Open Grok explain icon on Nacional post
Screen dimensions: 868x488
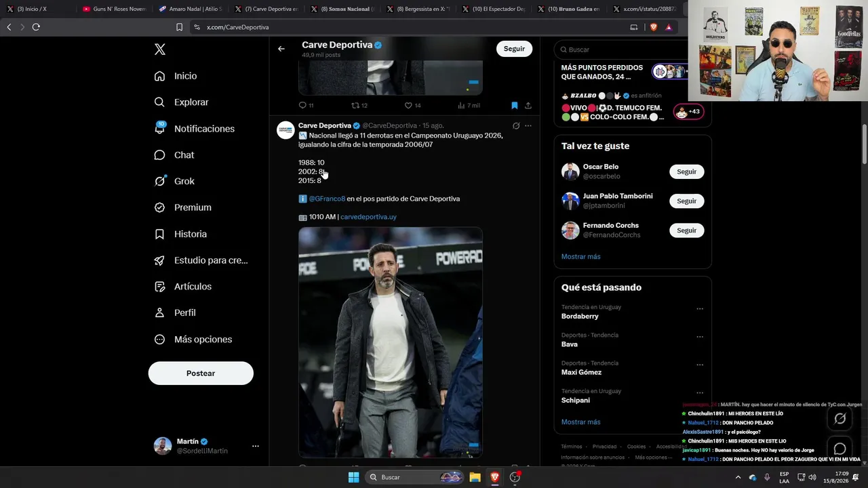(516, 126)
